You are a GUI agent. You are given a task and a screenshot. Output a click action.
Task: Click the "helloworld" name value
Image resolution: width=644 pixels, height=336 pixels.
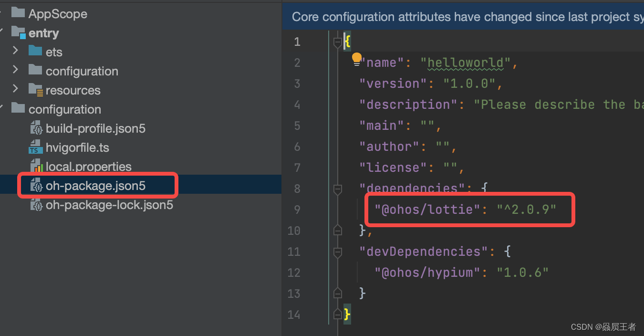tap(466, 63)
